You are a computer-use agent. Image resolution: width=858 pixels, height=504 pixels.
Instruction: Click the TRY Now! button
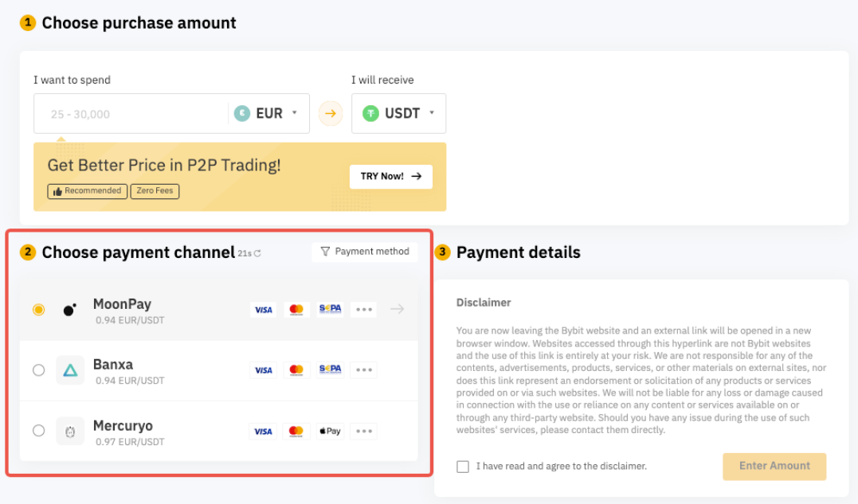[390, 177]
